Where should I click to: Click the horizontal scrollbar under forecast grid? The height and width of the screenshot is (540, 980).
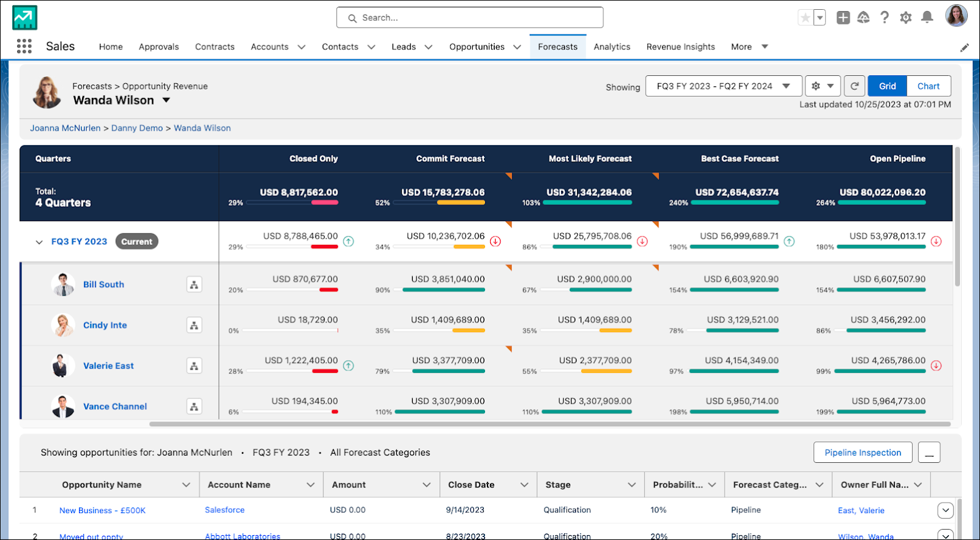(549, 424)
